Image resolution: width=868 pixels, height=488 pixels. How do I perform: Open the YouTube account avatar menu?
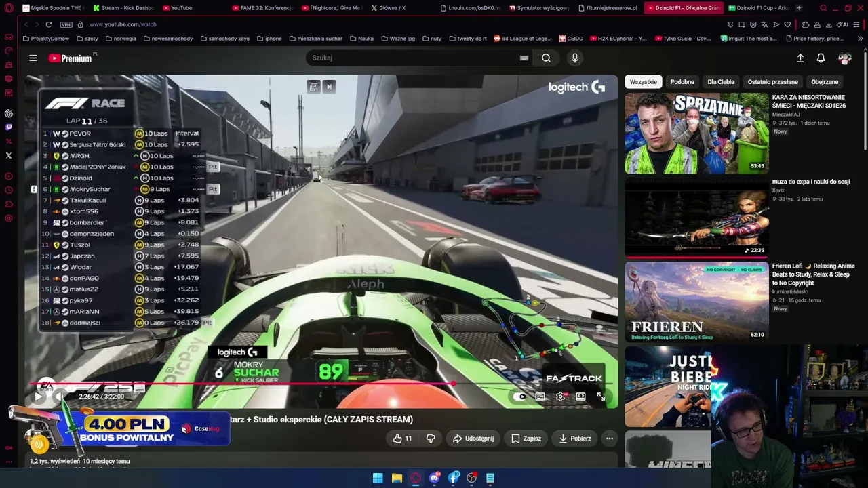click(x=844, y=58)
